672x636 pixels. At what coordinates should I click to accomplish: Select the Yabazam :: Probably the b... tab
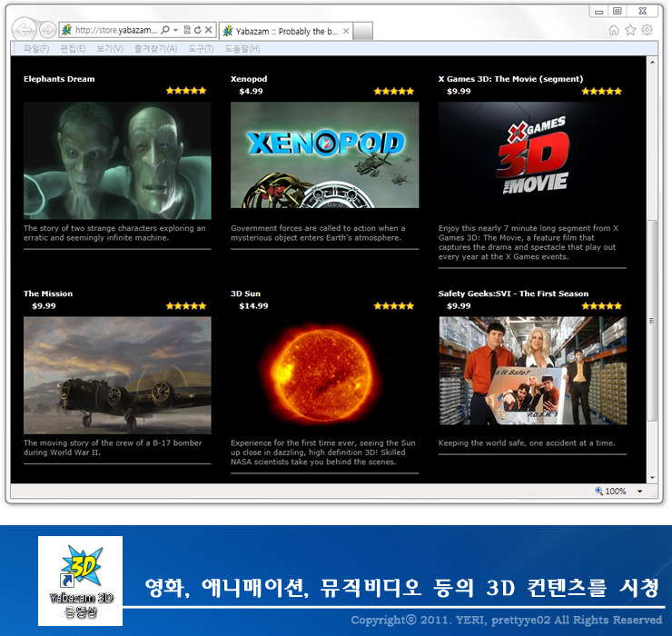pyautogui.click(x=286, y=31)
